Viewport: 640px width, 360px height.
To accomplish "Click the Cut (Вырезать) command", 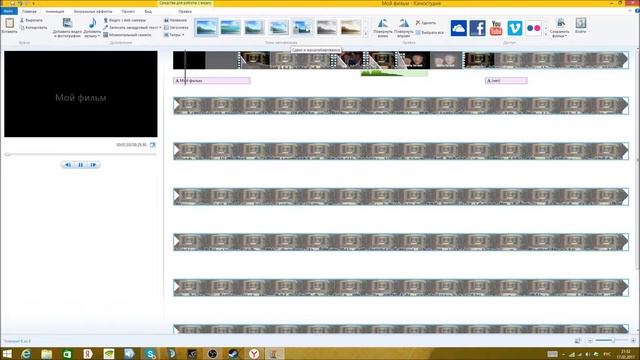I will (x=31, y=20).
